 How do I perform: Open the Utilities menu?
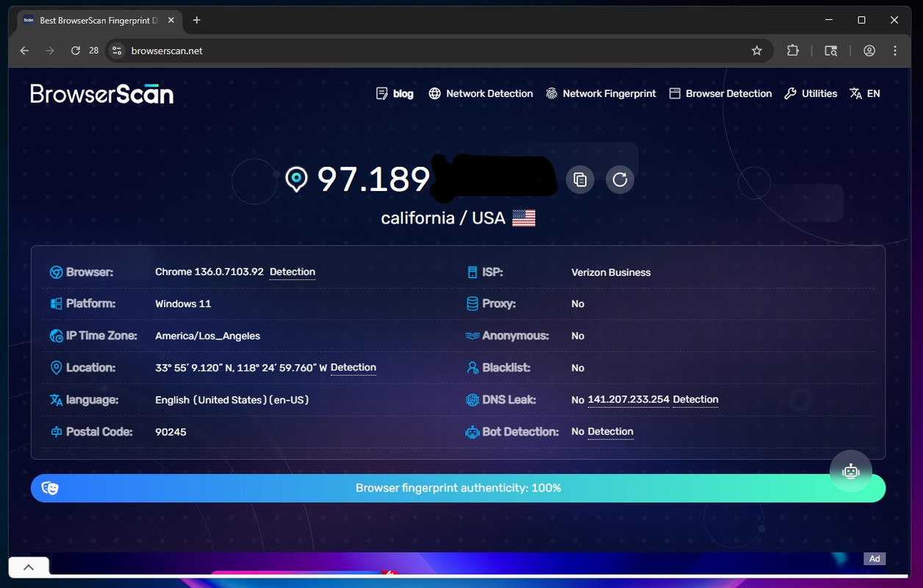coord(811,93)
